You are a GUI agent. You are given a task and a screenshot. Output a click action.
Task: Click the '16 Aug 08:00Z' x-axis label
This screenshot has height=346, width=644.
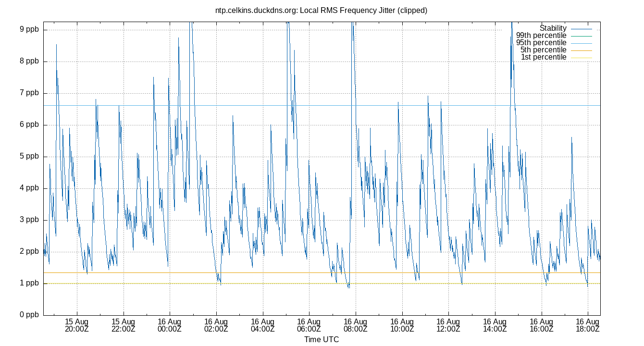[x=356, y=325]
